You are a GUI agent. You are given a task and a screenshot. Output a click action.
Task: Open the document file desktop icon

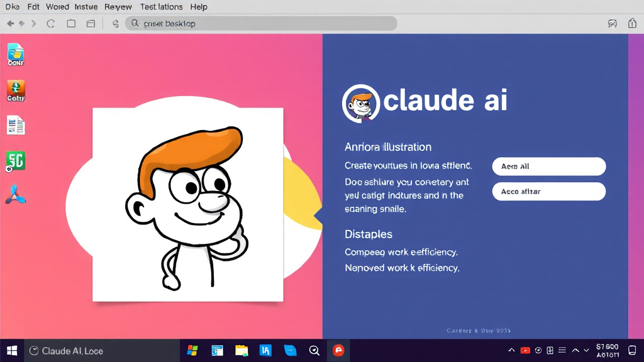(x=15, y=125)
